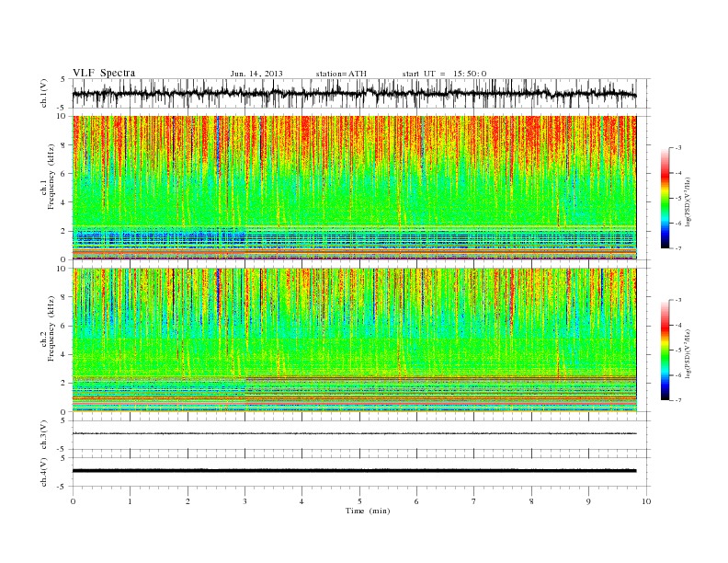Click the "ch.3(V)" axis label
This screenshot has width=728, height=563.
pyautogui.click(x=44, y=435)
